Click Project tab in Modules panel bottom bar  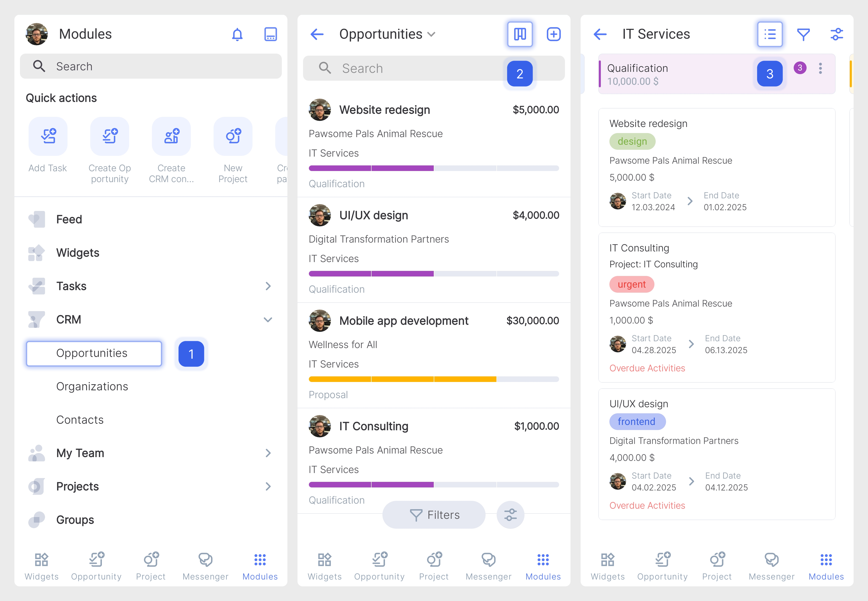pos(150,566)
